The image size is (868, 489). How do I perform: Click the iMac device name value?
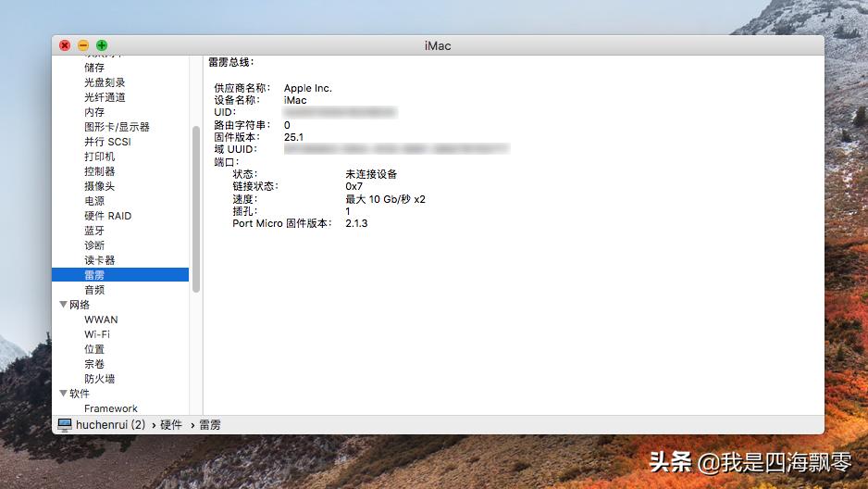tap(295, 100)
